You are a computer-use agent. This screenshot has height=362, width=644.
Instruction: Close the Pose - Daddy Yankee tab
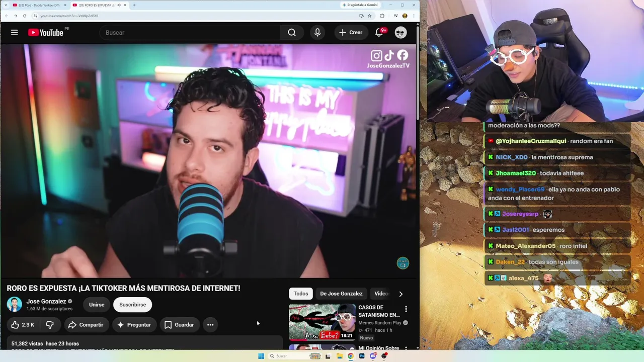coord(65,5)
